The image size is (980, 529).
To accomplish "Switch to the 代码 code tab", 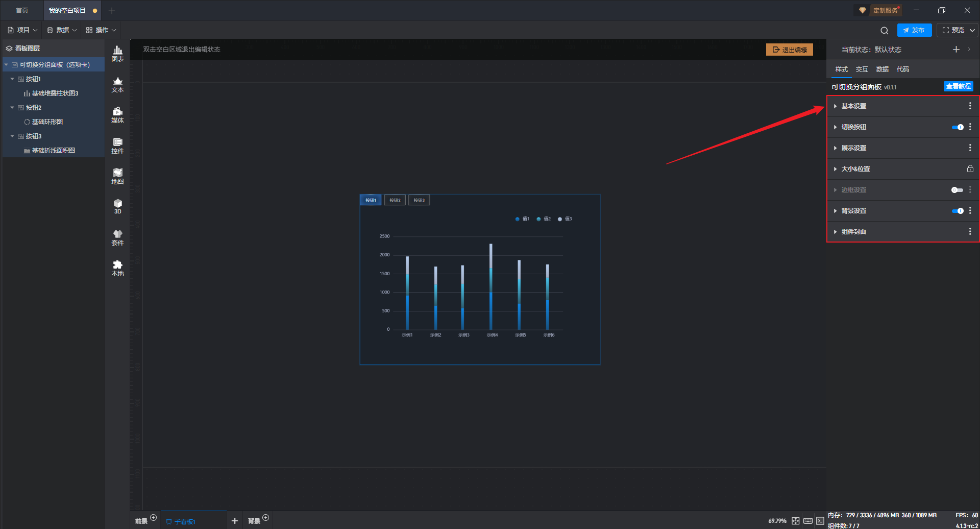I will (x=902, y=69).
